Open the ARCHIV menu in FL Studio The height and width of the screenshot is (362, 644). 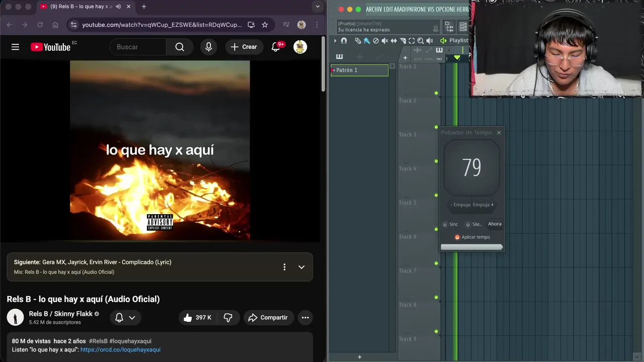(374, 10)
